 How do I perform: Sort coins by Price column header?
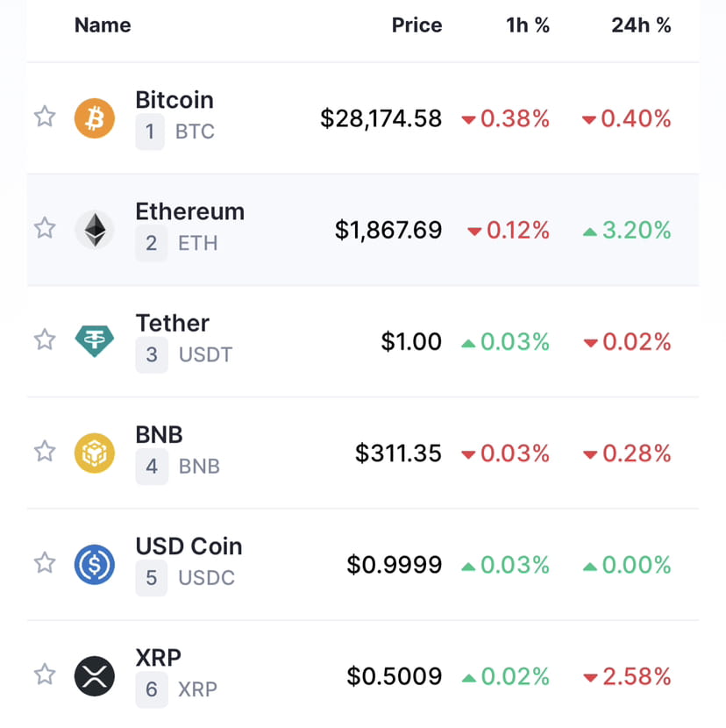(x=416, y=25)
